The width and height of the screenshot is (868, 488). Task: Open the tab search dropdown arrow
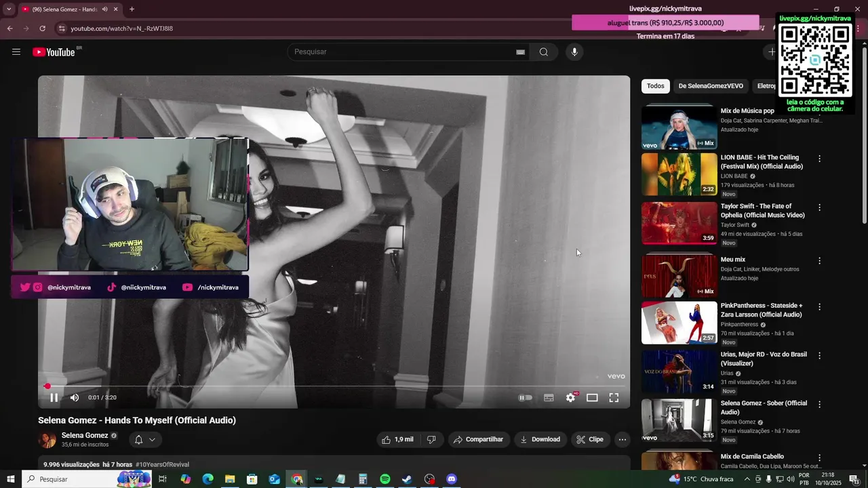pyautogui.click(x=9, y=9)
